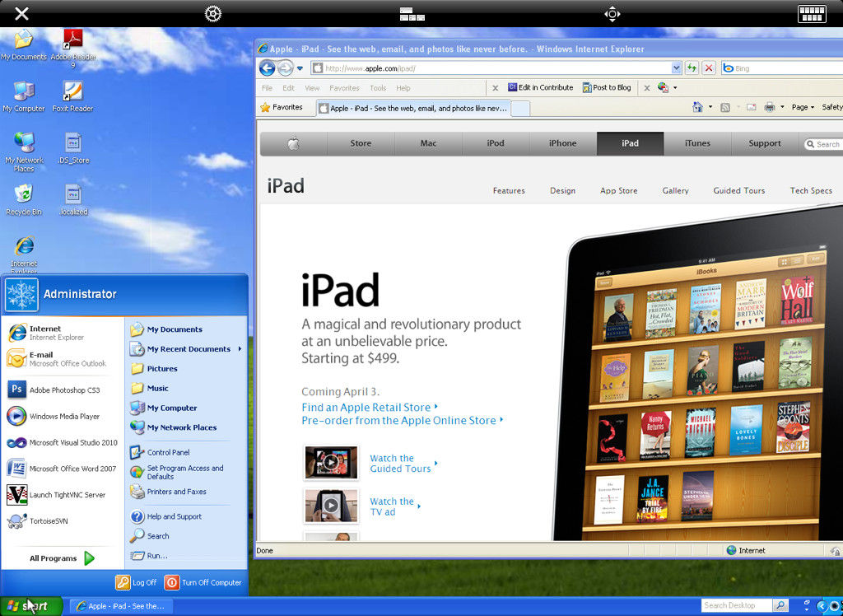843x616 pixels.
Task: Open the Page dropdown menu
Action: tap(803, 107)
